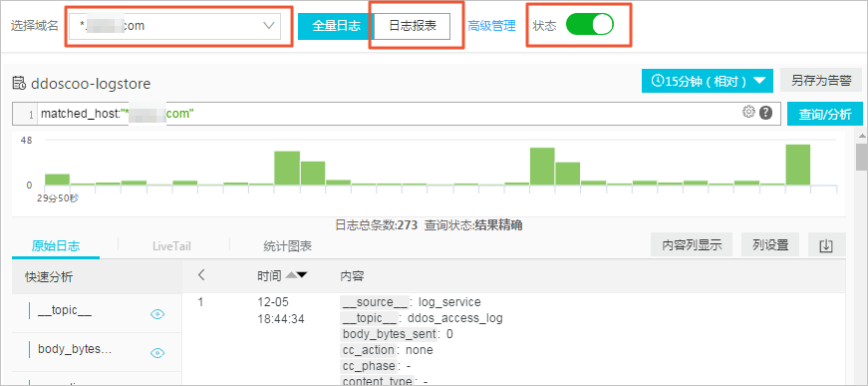Image resolution: width=868 pixels, height=386 pixels.
Task: Click the clock icon in the 15分钟 time selector
Action: pos(658,81)
